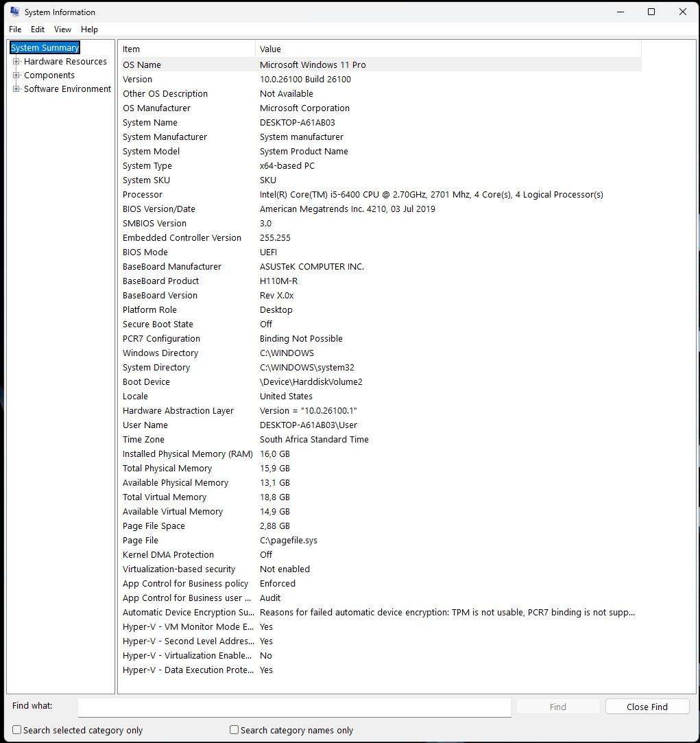Enable Search selected category only
This screenshot has height=743, width=700.
[x=16, y=730]
